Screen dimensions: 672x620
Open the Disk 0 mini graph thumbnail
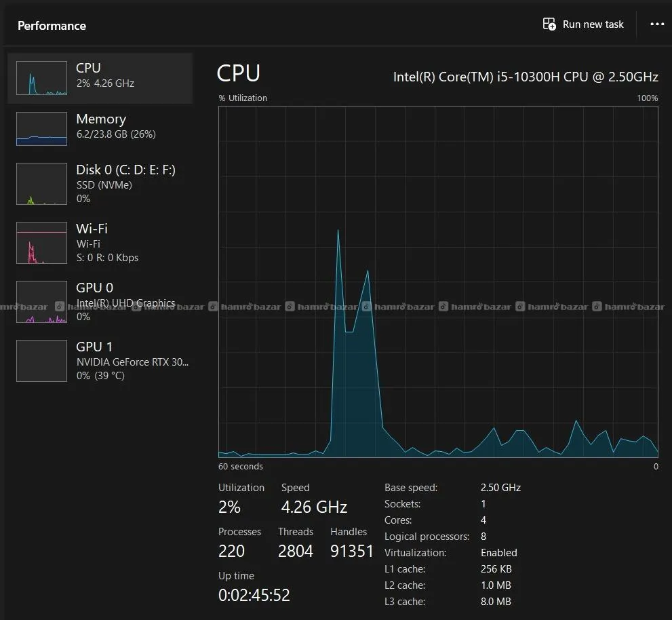click(41, 184)
